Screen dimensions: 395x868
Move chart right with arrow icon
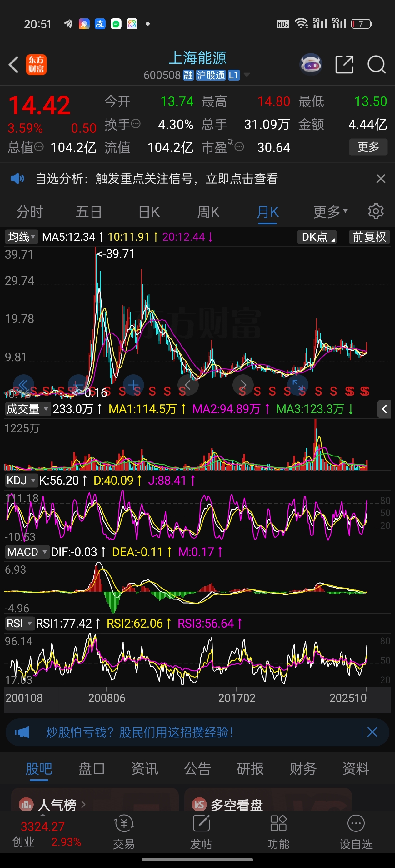coord(243,385)
